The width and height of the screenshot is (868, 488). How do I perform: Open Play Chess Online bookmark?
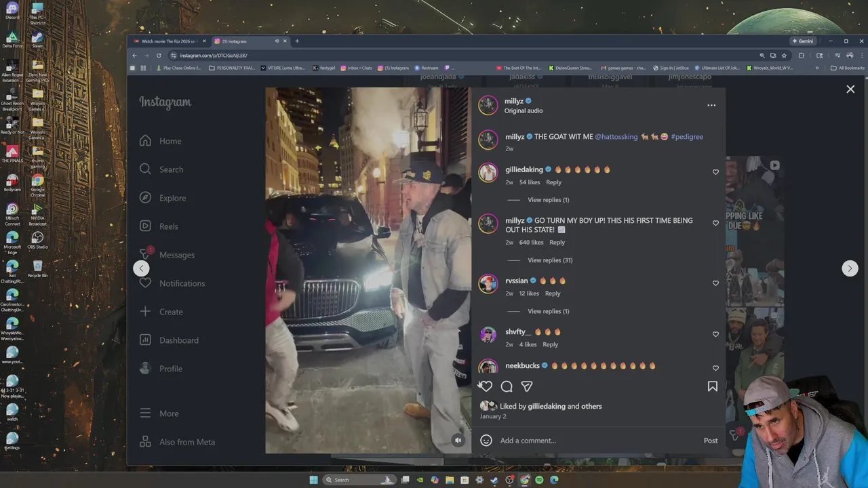click(179, 68)
